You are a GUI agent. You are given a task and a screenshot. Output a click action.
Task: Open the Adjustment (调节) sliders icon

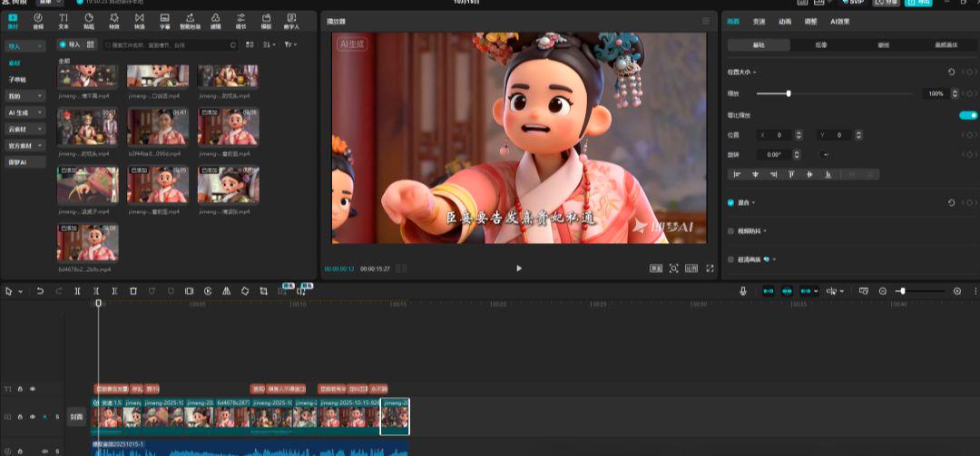[240, 21]
